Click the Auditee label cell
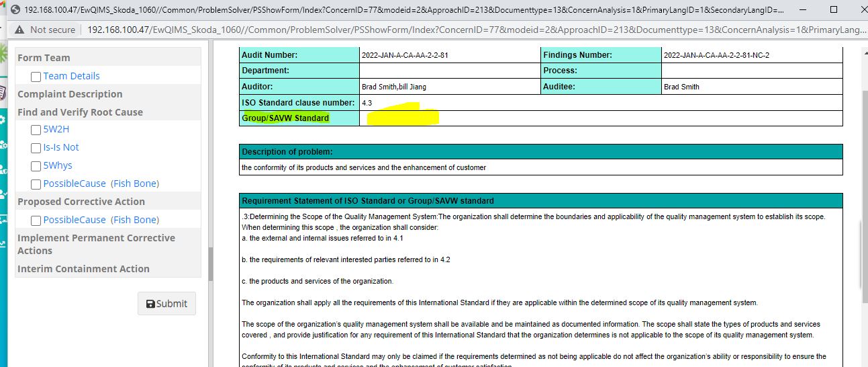 click(601, 87)
